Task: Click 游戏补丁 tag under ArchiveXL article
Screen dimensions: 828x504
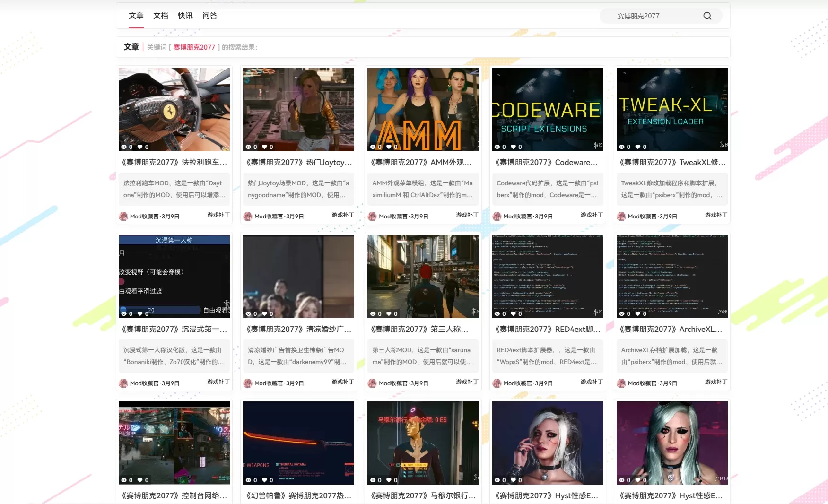Action: [x=716, y=382]
